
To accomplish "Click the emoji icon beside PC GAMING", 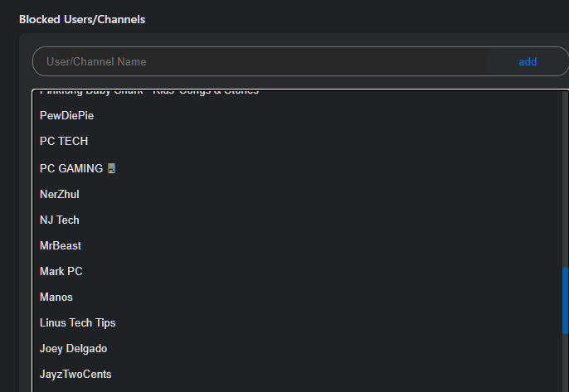I will tap(111, 168).
